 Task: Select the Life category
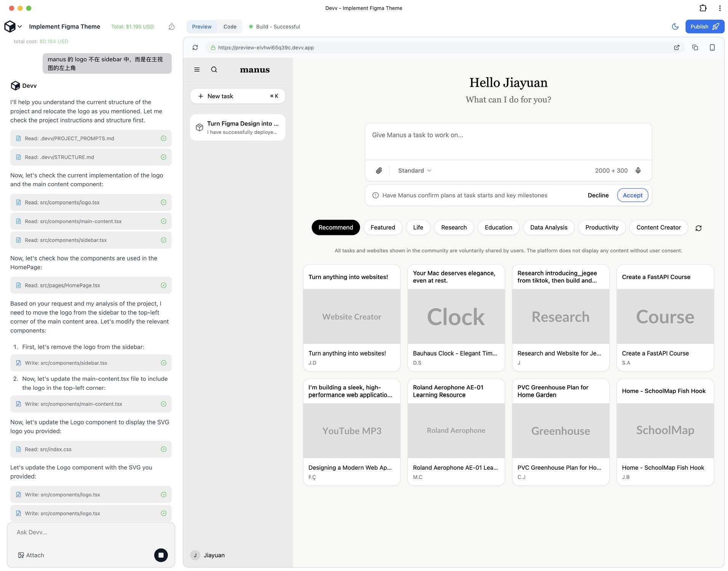(x=418, y=227)
